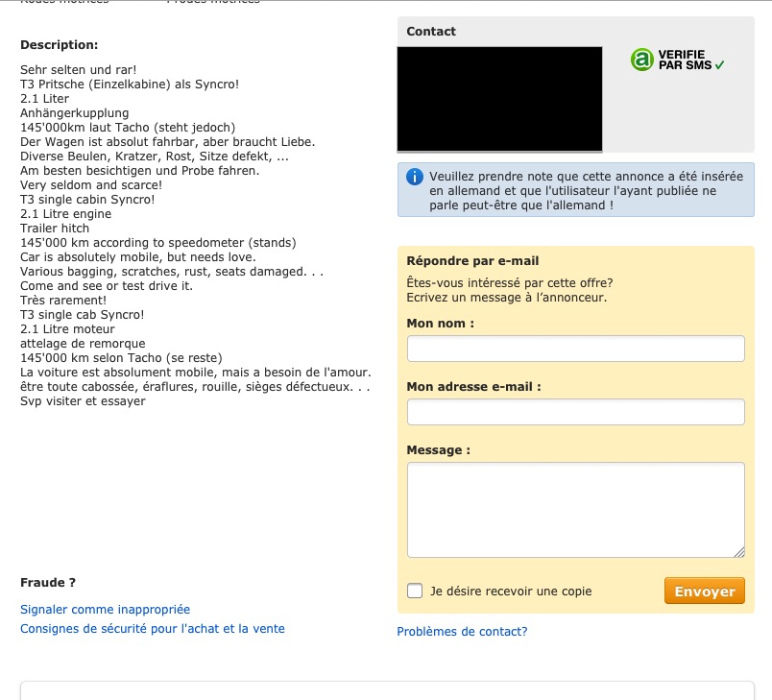Click the blue information icon
This screenshot has width=772, height=700.
click(x=415, y=177)
